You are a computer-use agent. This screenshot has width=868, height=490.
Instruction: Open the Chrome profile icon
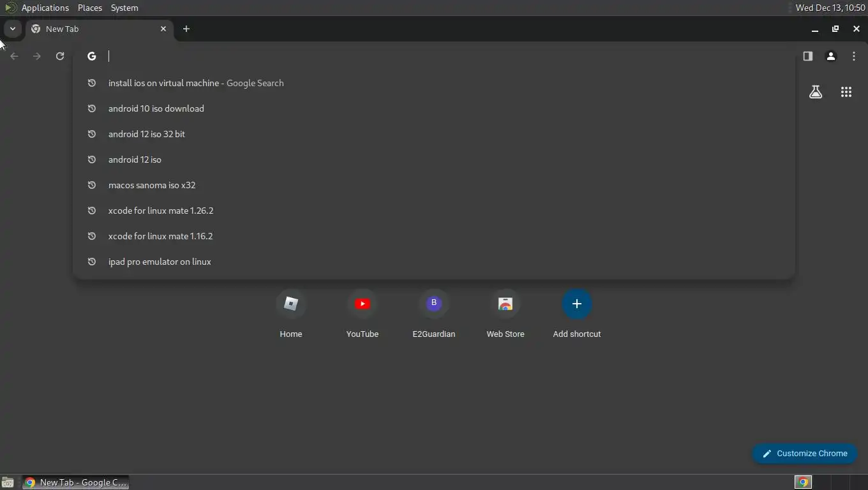831,56
